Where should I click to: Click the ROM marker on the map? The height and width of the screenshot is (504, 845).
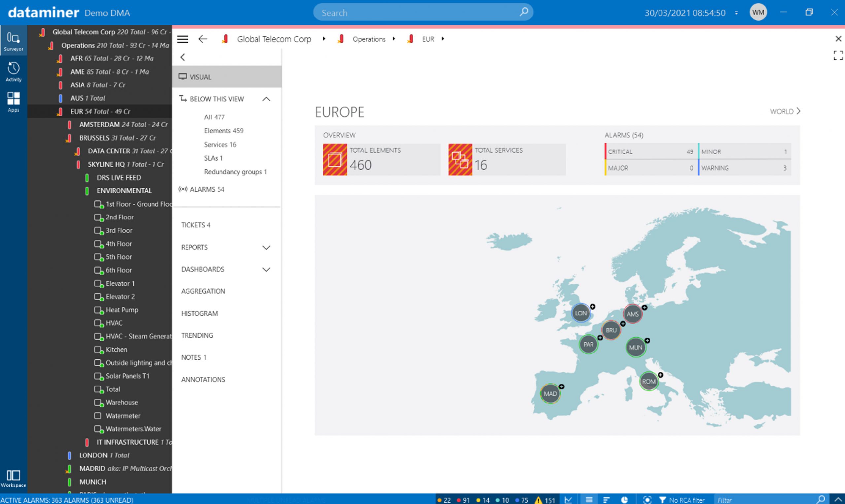pyautogui.click(x=649, y=382)
